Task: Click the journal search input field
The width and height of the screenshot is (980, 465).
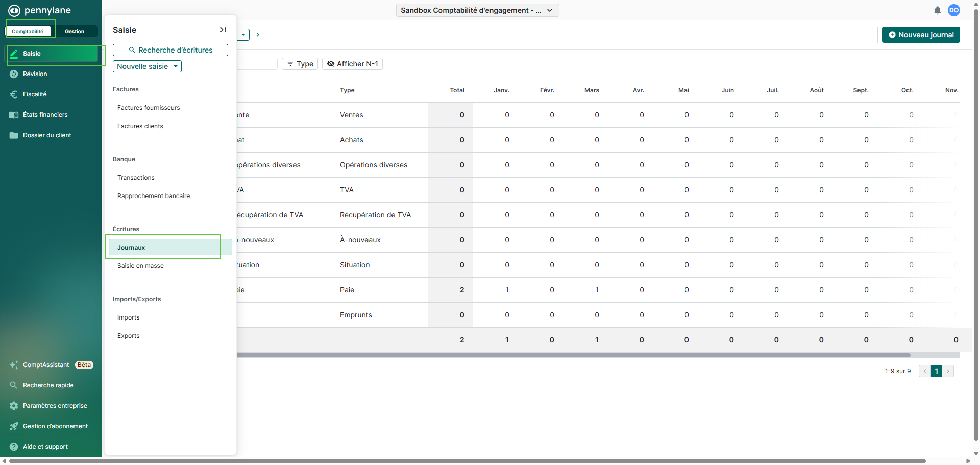Action: click(257, 64)
